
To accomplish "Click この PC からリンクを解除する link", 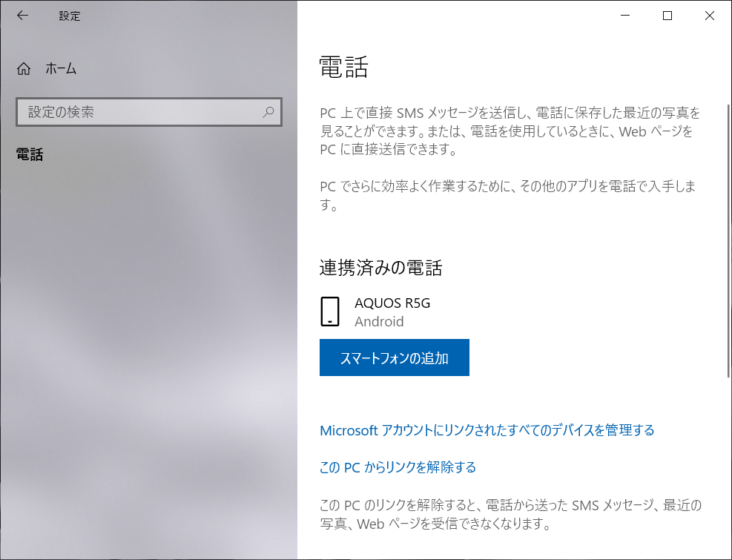I will click(398, 467).
